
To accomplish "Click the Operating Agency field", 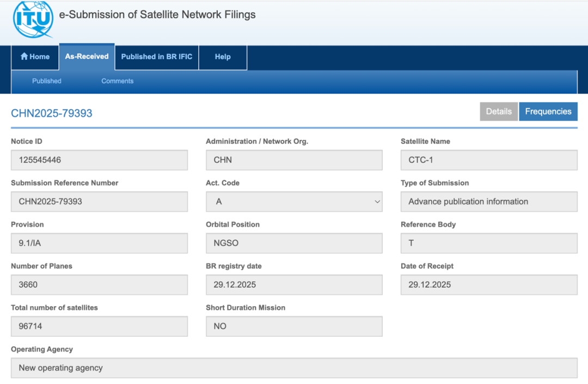I will click(294, 368).
